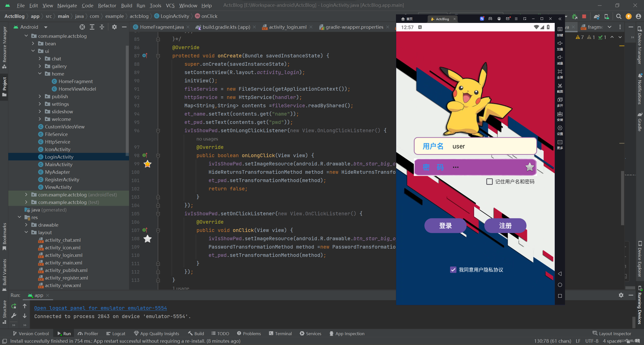Switch to HomeFragment.java tab
The image size is (644, 345).
162,27
